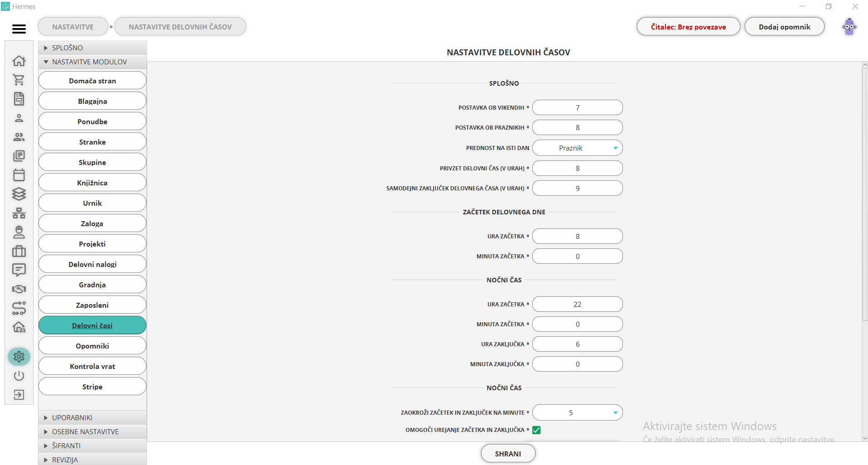868x465 pixels.
Task: Click the purple mascot avatar icon
Action: (x=849, y=27)
